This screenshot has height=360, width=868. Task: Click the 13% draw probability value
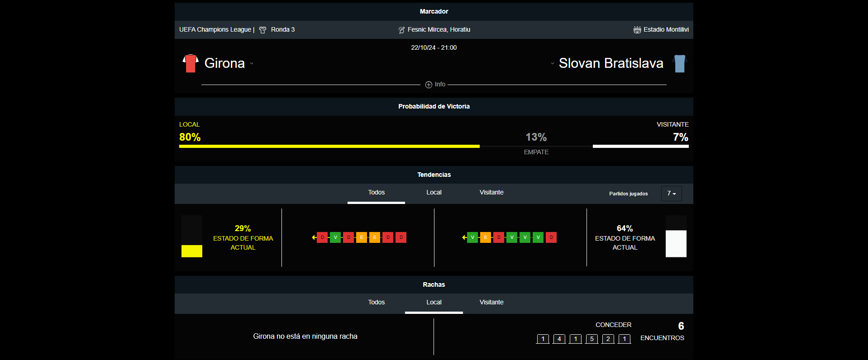pyautogui.click(x=536, y=137)
